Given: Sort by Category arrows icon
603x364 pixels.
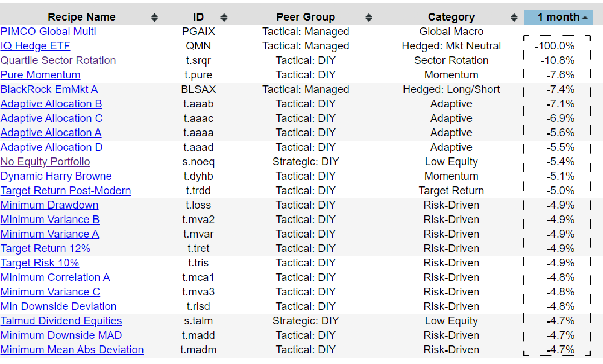Looking at the screenshot, I should point(514,18).
